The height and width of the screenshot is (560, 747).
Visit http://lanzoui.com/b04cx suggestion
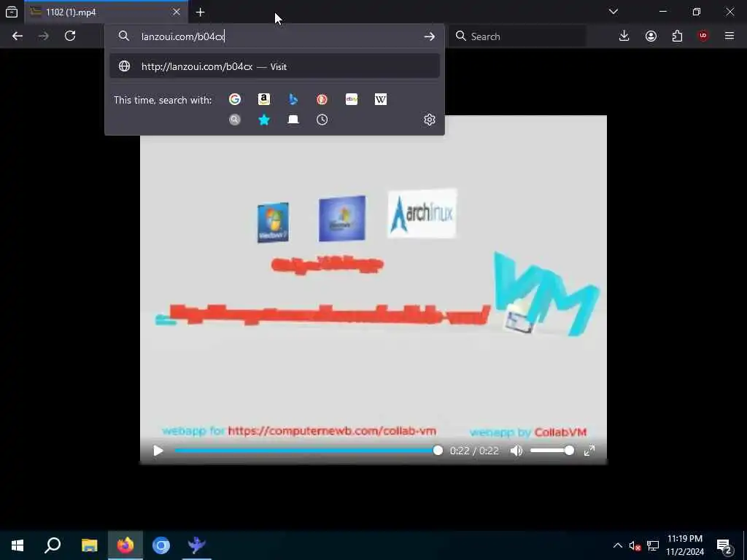274,66
